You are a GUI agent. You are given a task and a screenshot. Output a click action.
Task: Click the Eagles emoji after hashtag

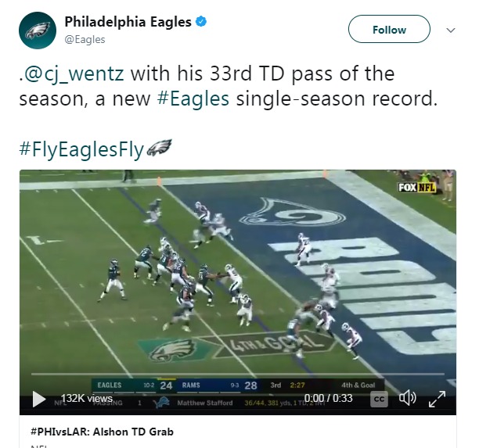(159, 148)
